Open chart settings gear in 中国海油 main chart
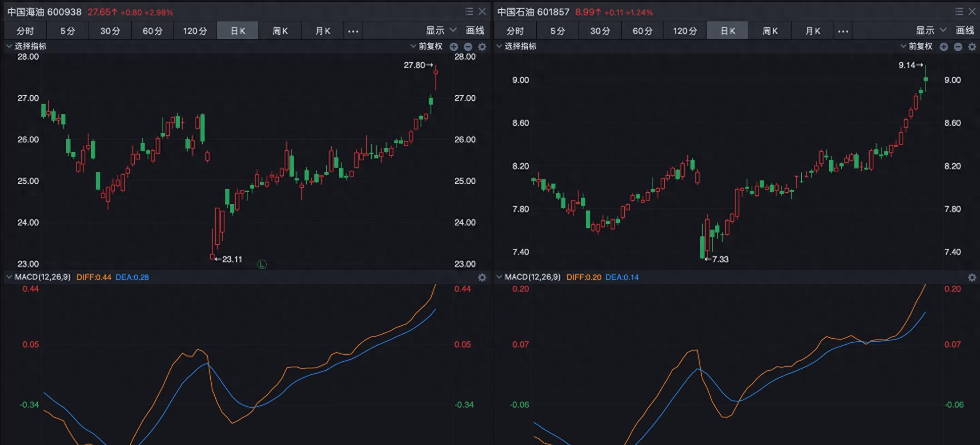 (482, 47)
